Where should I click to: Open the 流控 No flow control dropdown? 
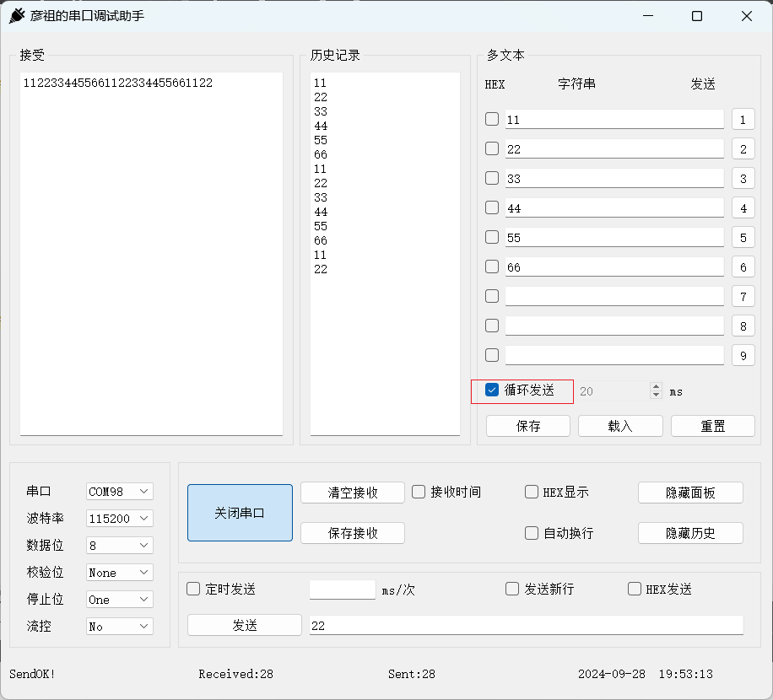pyautogui.click(x=119, y=627)
